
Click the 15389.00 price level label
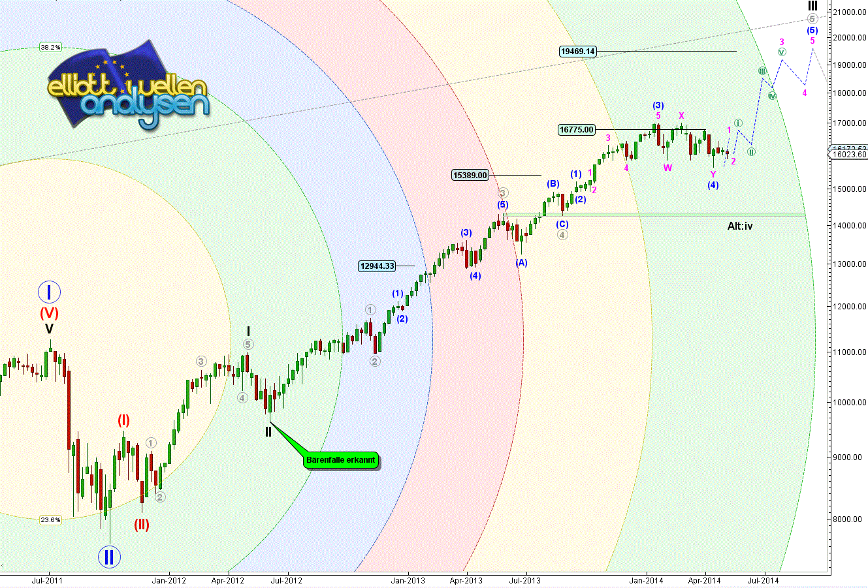tap(470, 175)
